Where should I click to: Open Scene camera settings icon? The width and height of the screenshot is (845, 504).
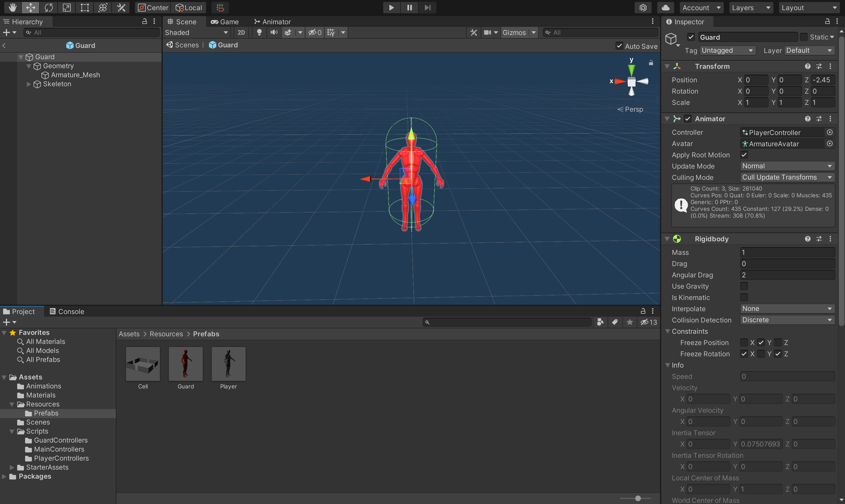click(488, 32)
